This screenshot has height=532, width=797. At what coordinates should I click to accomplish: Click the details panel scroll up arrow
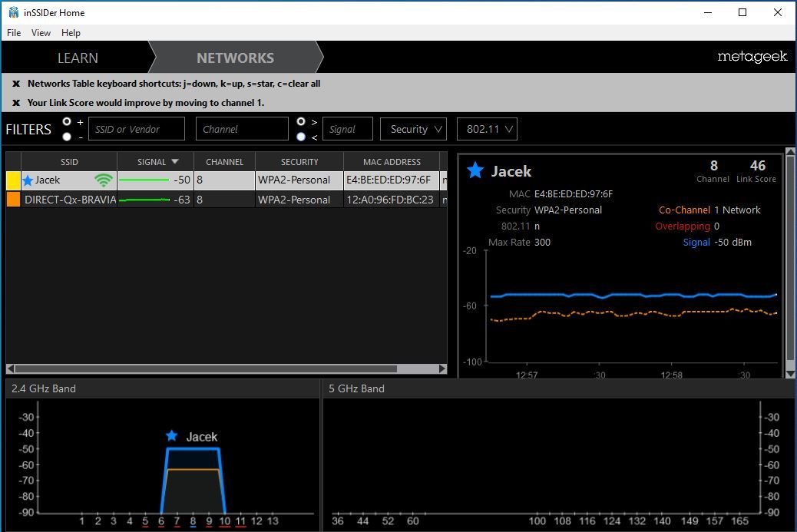(x=790, y=152)
